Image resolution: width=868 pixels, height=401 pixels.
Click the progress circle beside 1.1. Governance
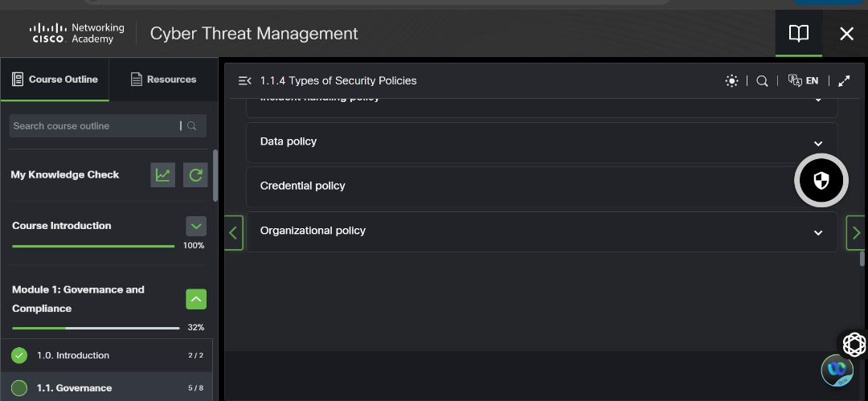[19, 387]
